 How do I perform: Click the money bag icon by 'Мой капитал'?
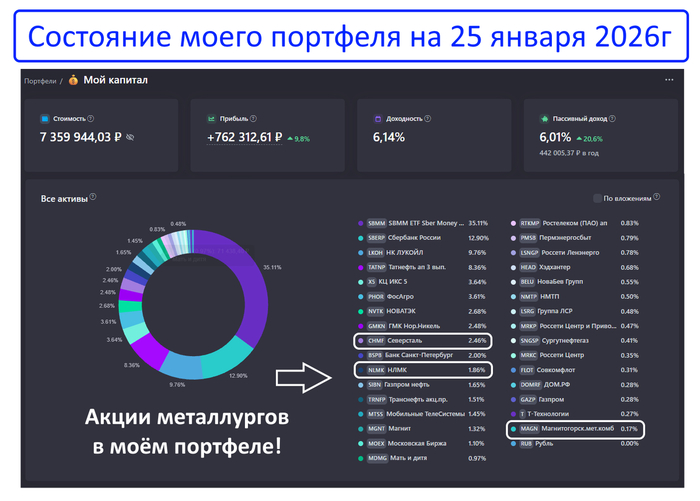pyautogui.click(x=73, y=80)
